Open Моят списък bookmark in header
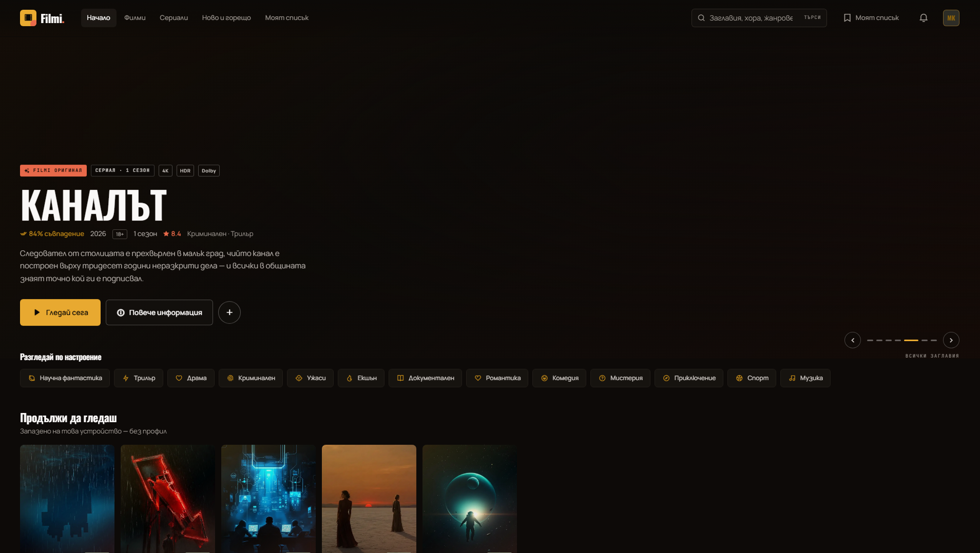 [x=871, y=18]
